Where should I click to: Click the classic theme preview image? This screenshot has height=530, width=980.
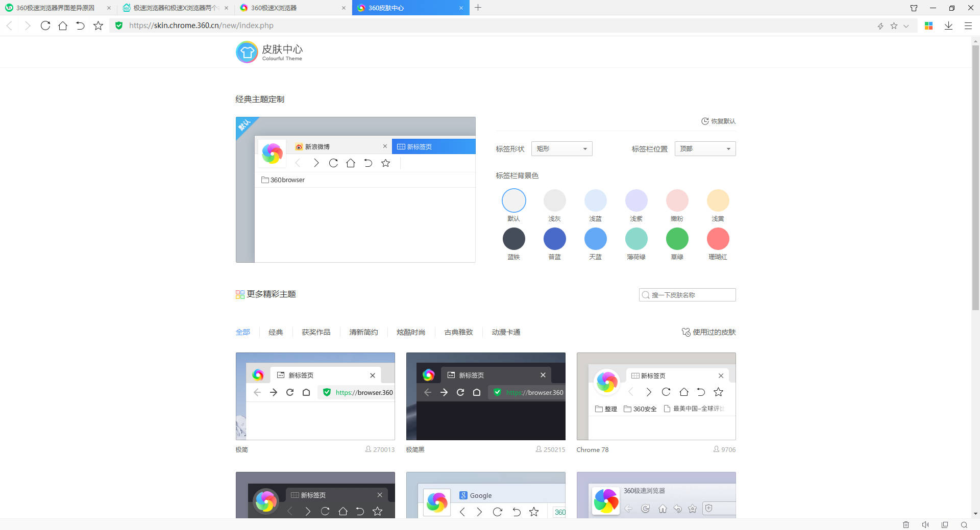click(x=356, y=190)
